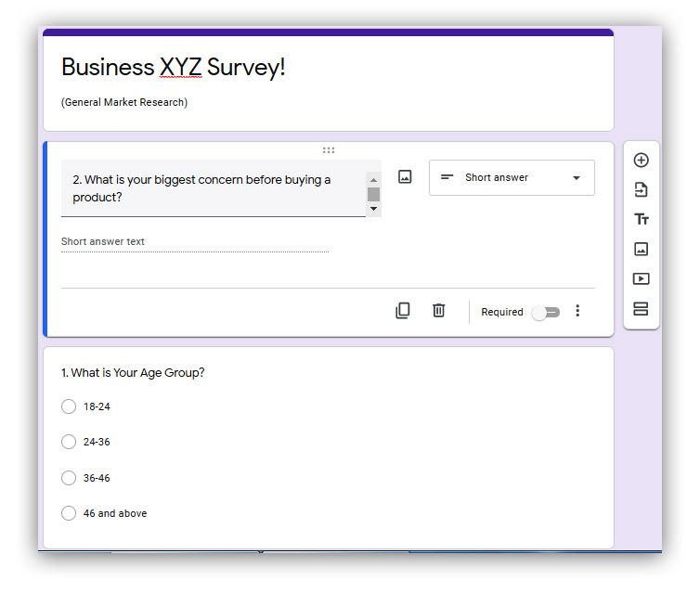Open the Short answer question type dropdown
The image size is (700, 593).
pyautogui.click(x=512, y=178)
